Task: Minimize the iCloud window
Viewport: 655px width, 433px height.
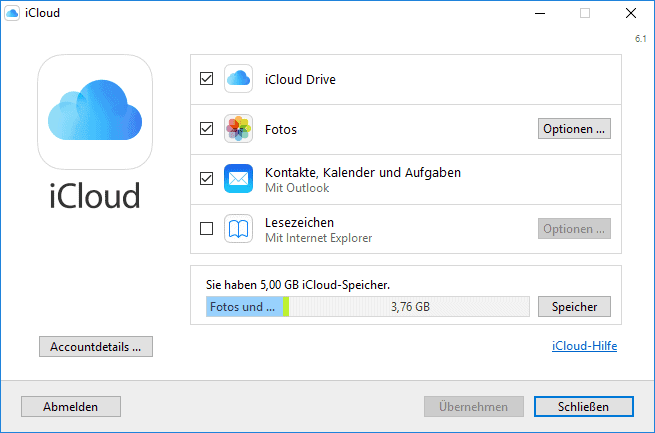Action: (x=540, y=13)
